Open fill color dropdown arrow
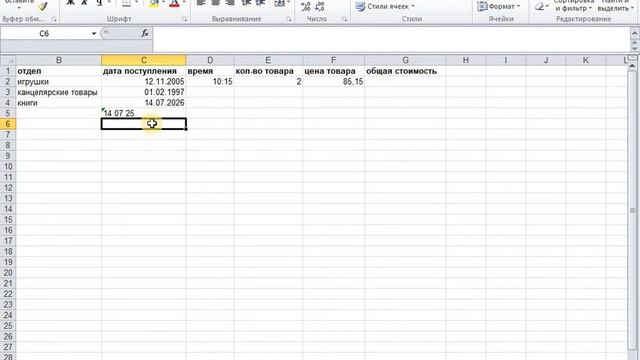This screenshot has height=360, width=640. click(163, 3)
